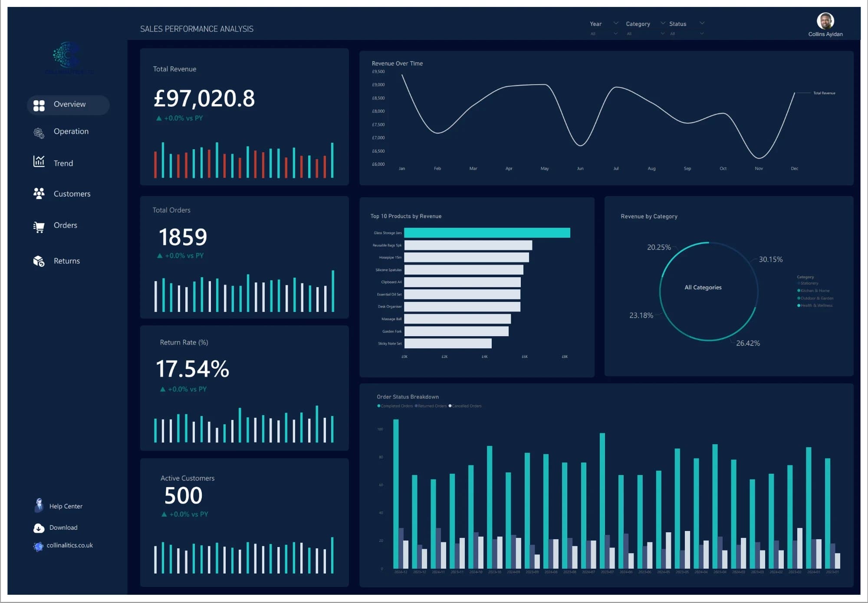Screen dimensions: 868x603
Task: Click the Trend chart icon
Action: [x=39, y=161]
